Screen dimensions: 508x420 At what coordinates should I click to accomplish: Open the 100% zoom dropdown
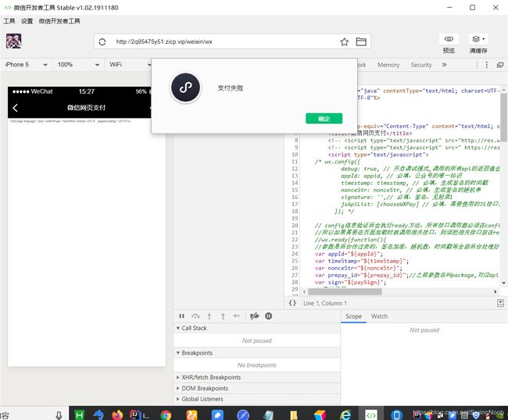pos(78,65)
